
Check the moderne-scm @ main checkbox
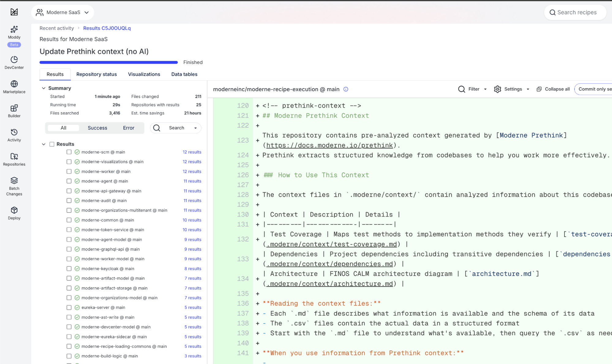click(x=69, y=152)
